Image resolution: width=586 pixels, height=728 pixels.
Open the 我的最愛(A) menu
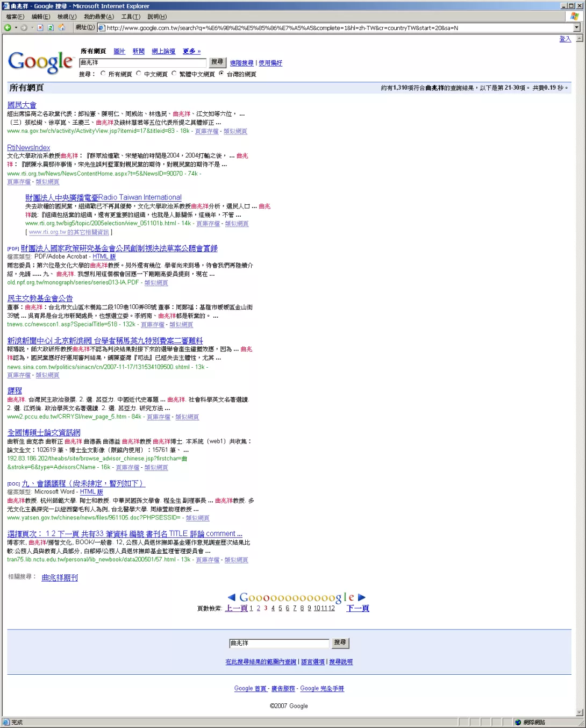[x=99, y=17]
